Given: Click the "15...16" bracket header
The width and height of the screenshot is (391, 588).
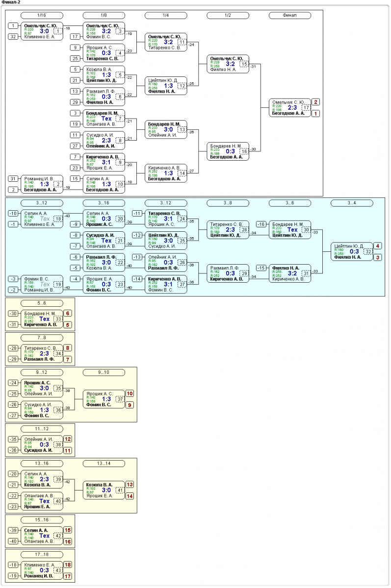Looking at the screenshot, I should (x=42, y=520).
